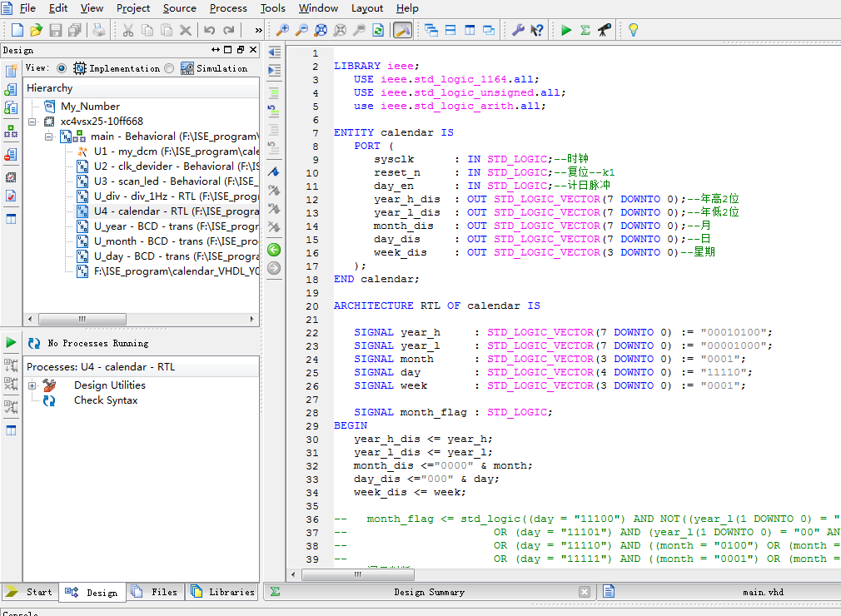Screen dimensions: 841x616
Task: Open the Process menu
Action: [x=228, y=8]
